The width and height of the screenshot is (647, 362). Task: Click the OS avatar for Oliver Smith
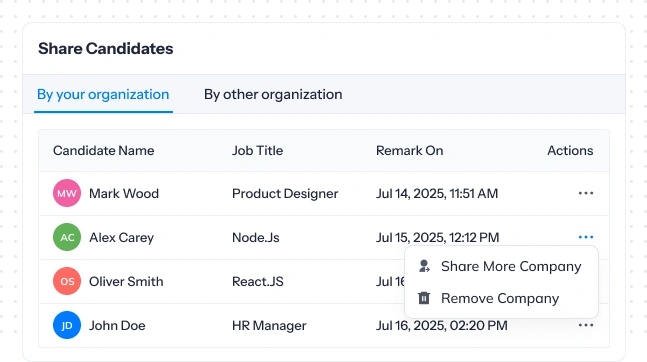point(67,281)
